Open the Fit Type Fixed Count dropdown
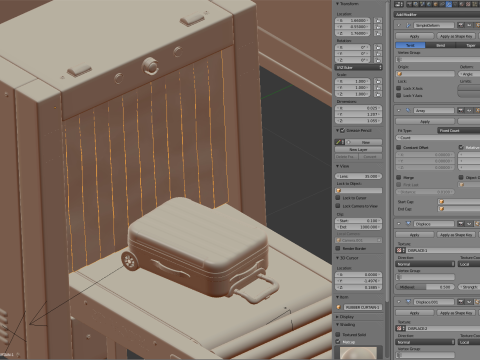480x360 pixels. (458, 130)
